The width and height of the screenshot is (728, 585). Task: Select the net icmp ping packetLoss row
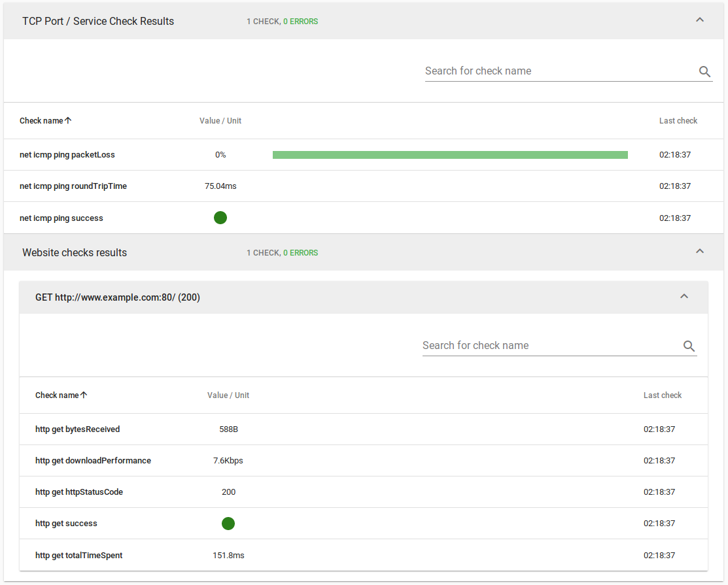click(67, 155)
